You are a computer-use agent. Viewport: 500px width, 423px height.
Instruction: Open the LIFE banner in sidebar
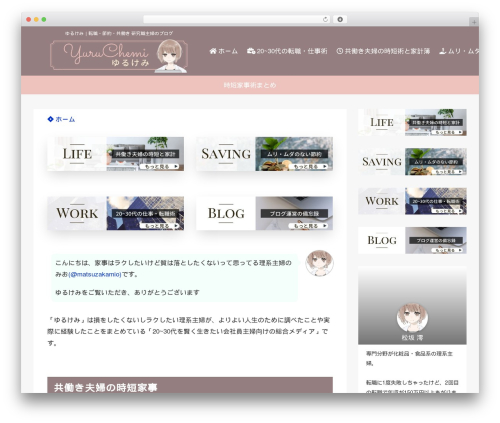coord(412,122)
